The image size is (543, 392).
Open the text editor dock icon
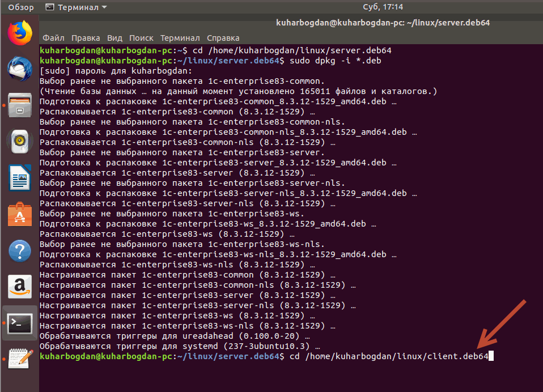(19, 359)
